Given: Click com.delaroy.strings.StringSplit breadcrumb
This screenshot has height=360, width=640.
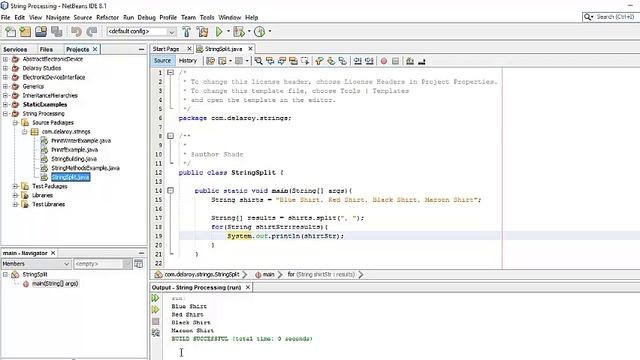Looking at the screenshot, I should (x=202, y=275).
